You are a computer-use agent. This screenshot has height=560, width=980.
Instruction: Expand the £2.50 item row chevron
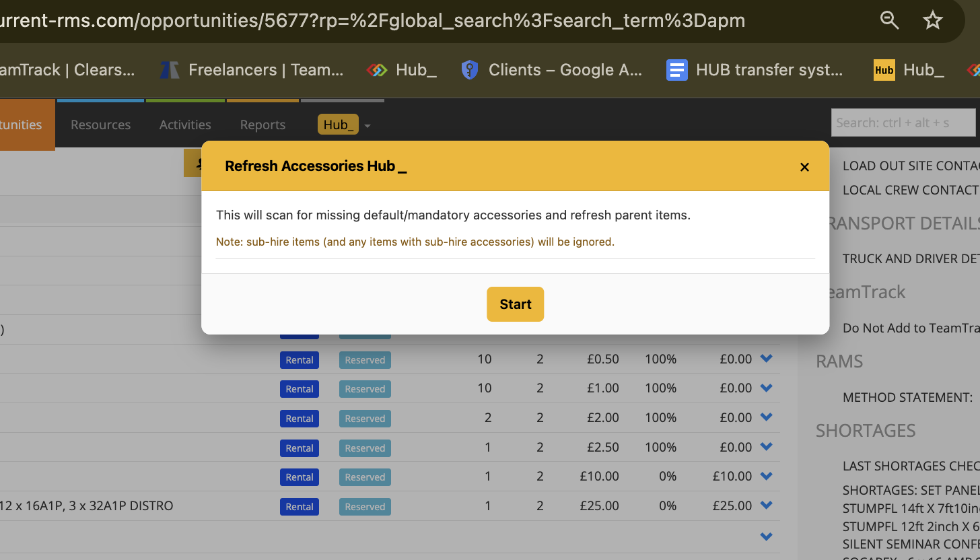(766, 447)
